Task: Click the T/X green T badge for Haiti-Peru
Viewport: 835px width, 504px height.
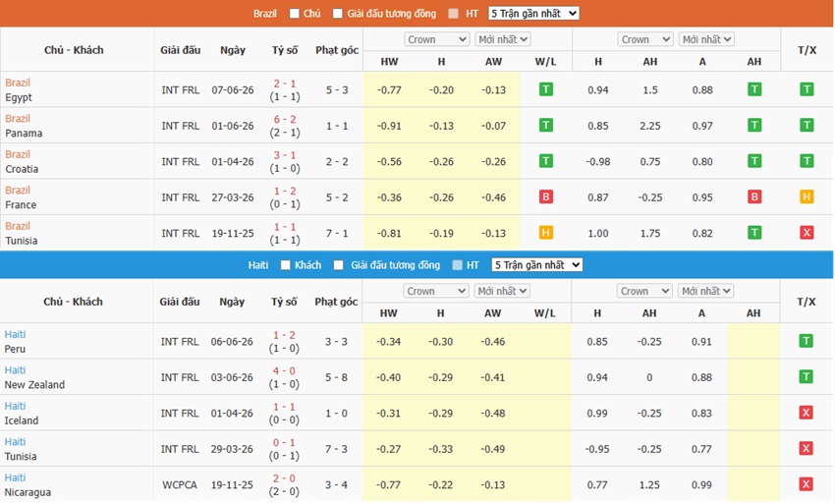Action: coord(807,341)
